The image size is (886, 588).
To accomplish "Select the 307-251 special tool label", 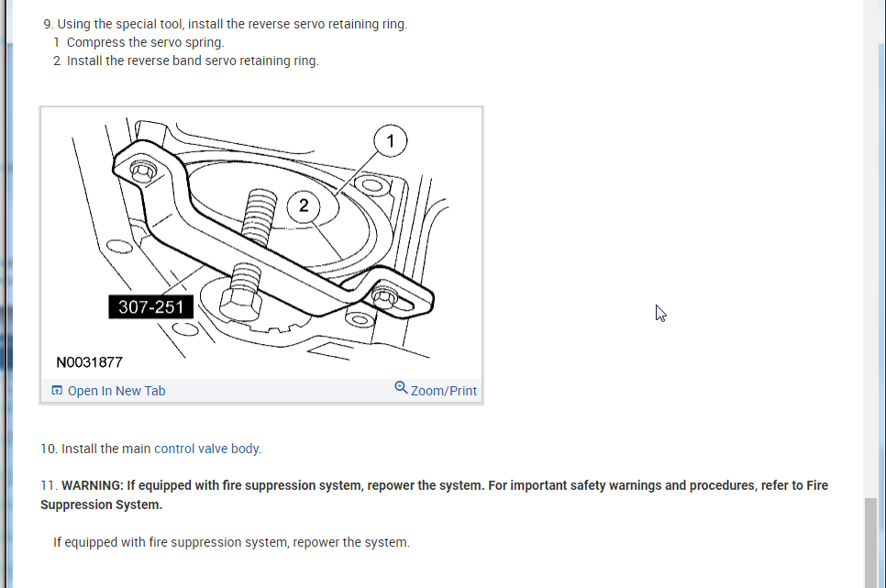I will [x=150, y=307].
